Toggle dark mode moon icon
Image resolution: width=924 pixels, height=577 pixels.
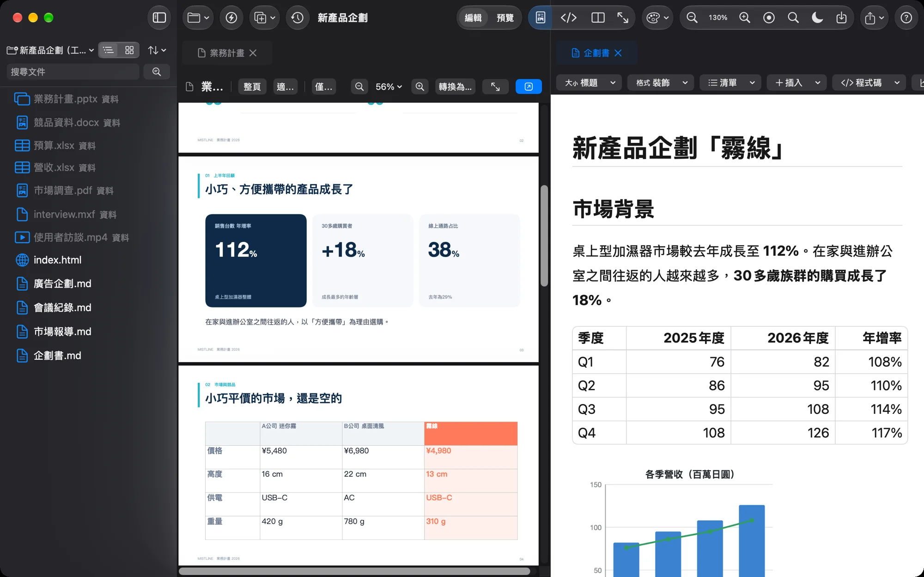(817, 18)
